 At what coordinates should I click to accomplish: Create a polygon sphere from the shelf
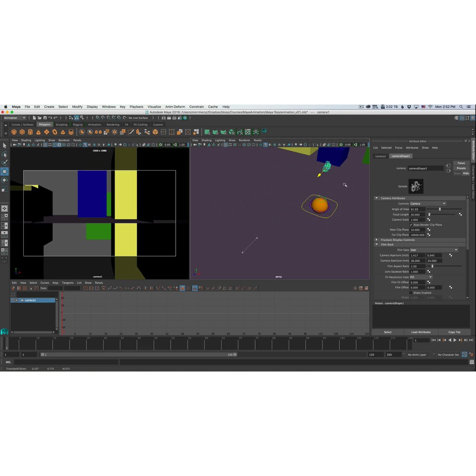pyautogui.click(x=14, y=132)
